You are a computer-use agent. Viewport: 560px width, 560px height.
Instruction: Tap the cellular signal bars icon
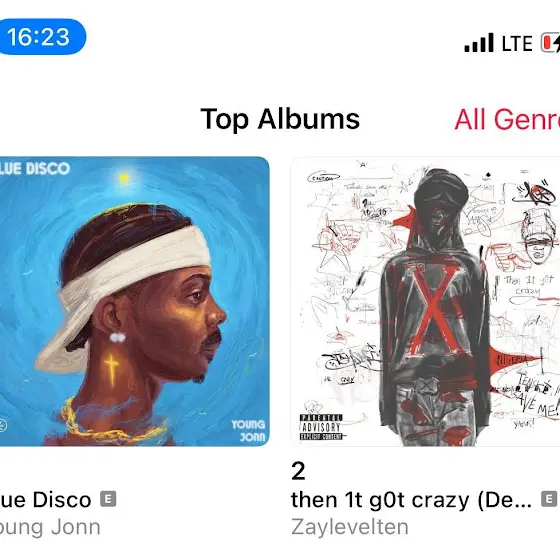point(479,42)
